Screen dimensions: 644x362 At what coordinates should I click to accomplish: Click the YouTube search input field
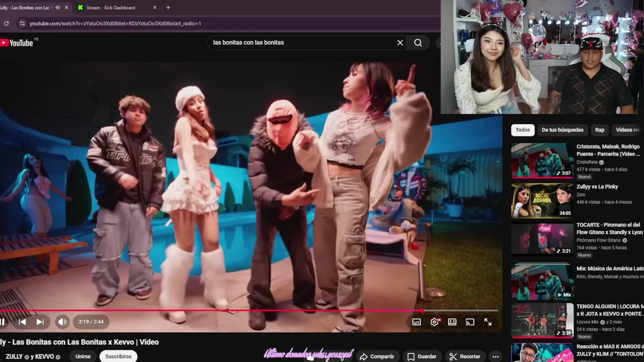click(x=302, y=43)
